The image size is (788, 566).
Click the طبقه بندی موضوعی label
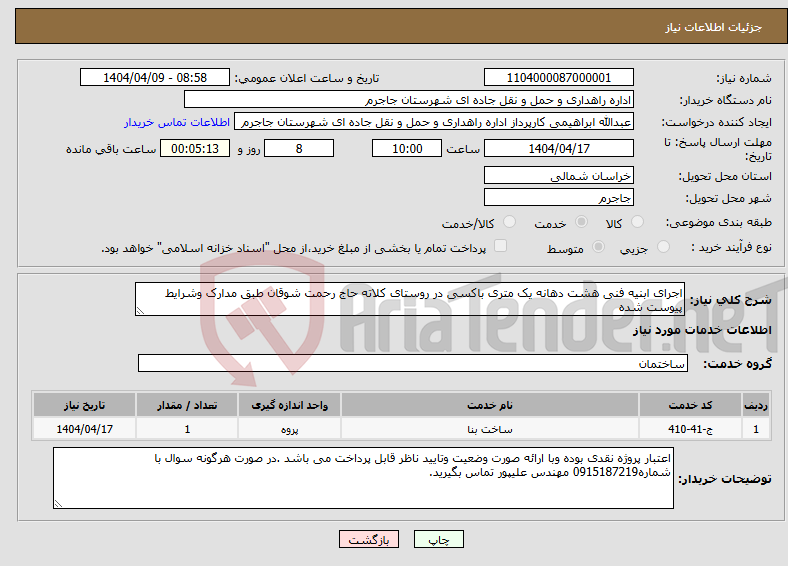coord(719,222)
